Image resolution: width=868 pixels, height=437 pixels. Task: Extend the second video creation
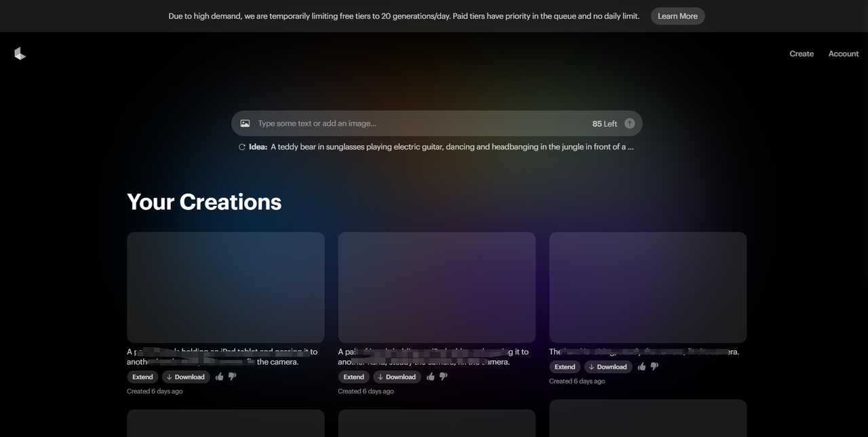(353, 376)
